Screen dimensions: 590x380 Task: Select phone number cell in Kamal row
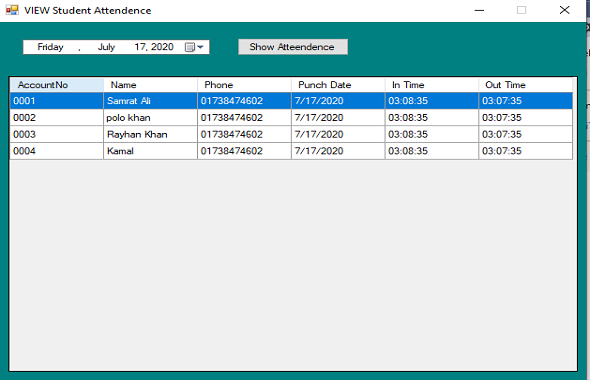click(244, 151)
